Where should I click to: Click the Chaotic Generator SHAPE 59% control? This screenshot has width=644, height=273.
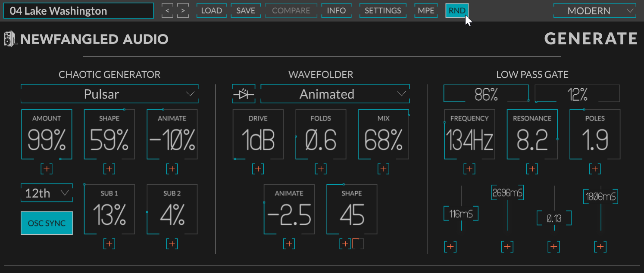[109, 134]
